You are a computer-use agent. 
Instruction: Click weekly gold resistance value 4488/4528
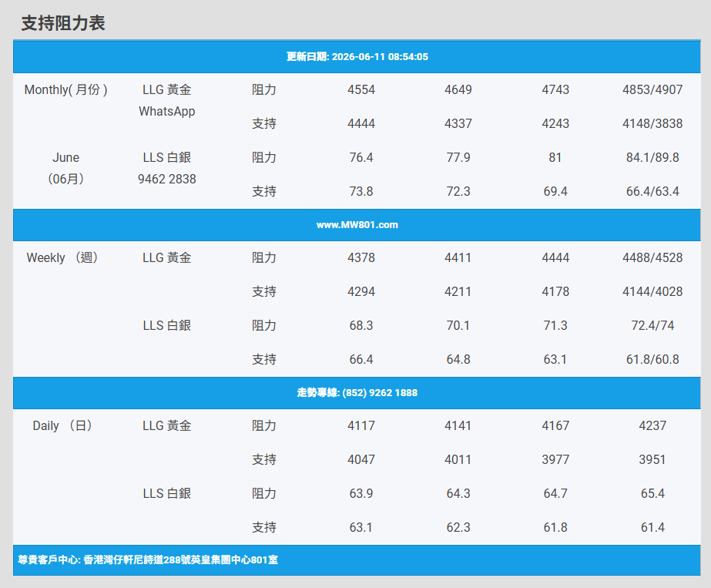click(652, 257)
